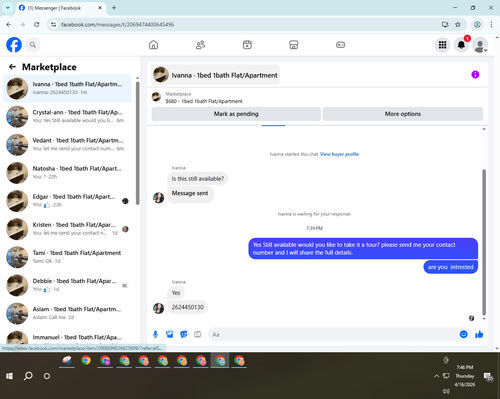Click the address bar URL
This screenshot has width=500, height=399.
click(117, 24)
